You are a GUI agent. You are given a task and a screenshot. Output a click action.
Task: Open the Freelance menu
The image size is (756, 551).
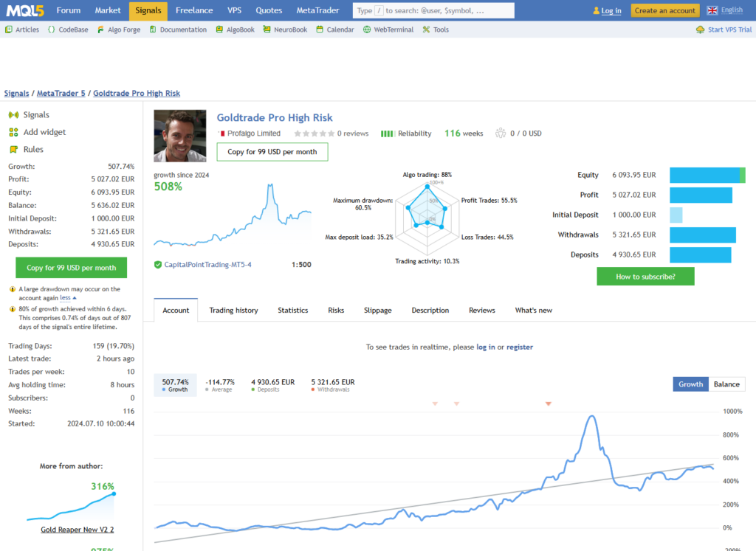tap(194, 10)
